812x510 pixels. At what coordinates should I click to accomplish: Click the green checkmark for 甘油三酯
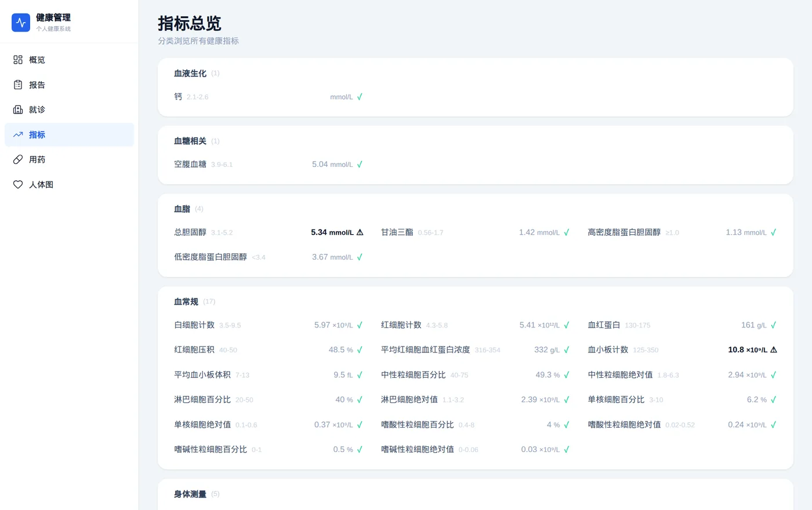[x=567, y=232]
